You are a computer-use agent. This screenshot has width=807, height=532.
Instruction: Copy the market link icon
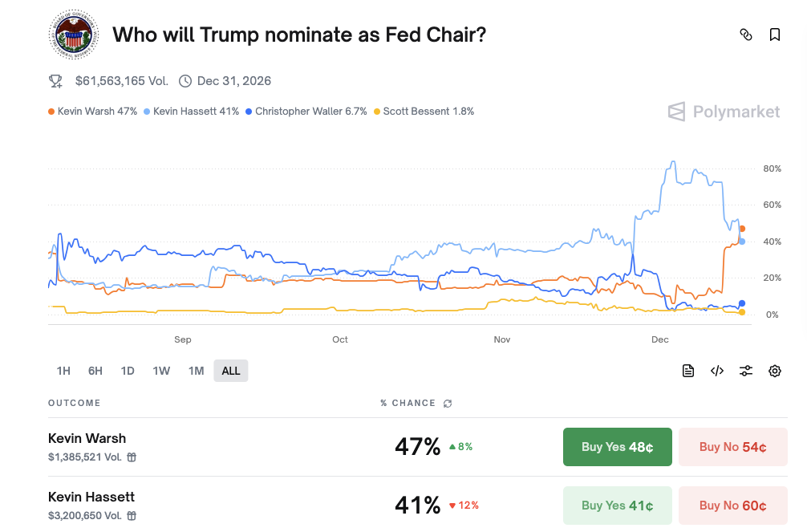click(x=745, y=35)
